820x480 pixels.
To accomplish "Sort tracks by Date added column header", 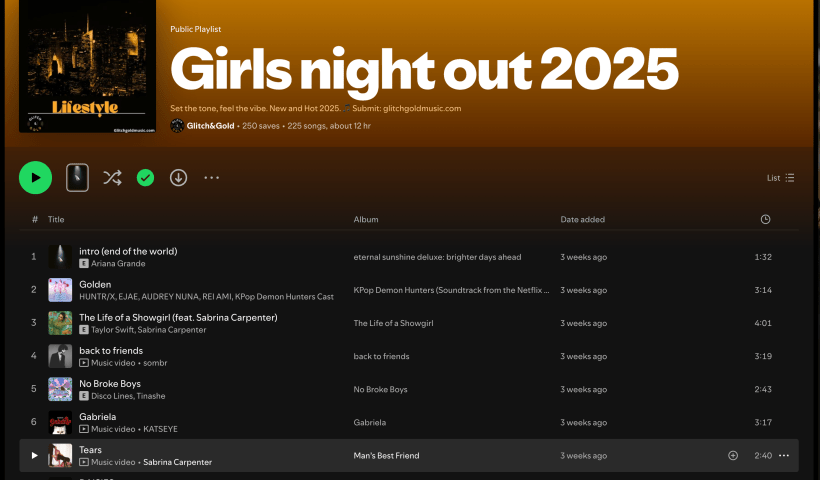I will [582, 219].
